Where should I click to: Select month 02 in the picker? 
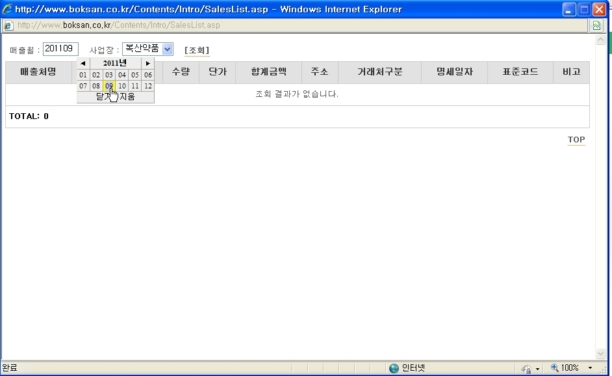coord(96,75)
